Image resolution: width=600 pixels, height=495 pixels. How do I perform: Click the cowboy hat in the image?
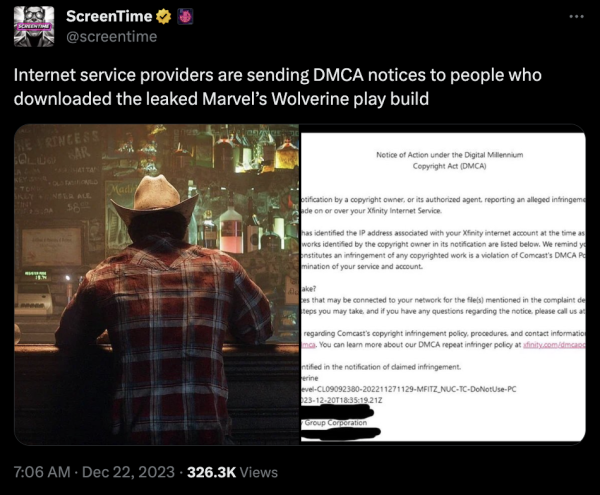[155, 201]
